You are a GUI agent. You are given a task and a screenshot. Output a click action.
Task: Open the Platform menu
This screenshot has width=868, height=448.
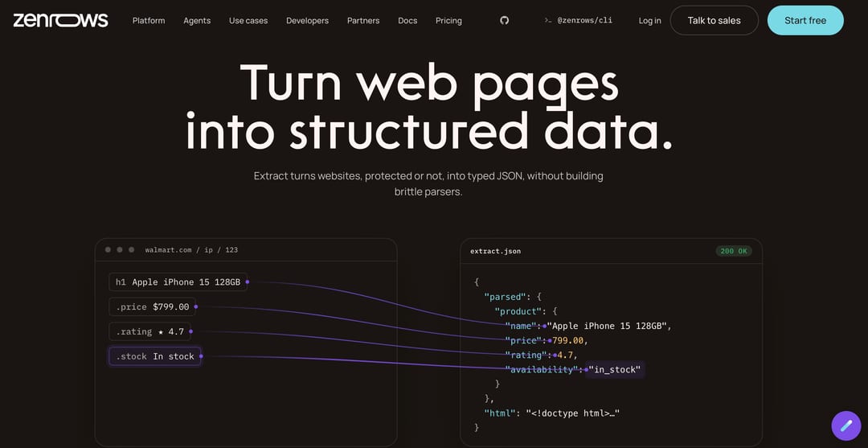click(149, 20)
